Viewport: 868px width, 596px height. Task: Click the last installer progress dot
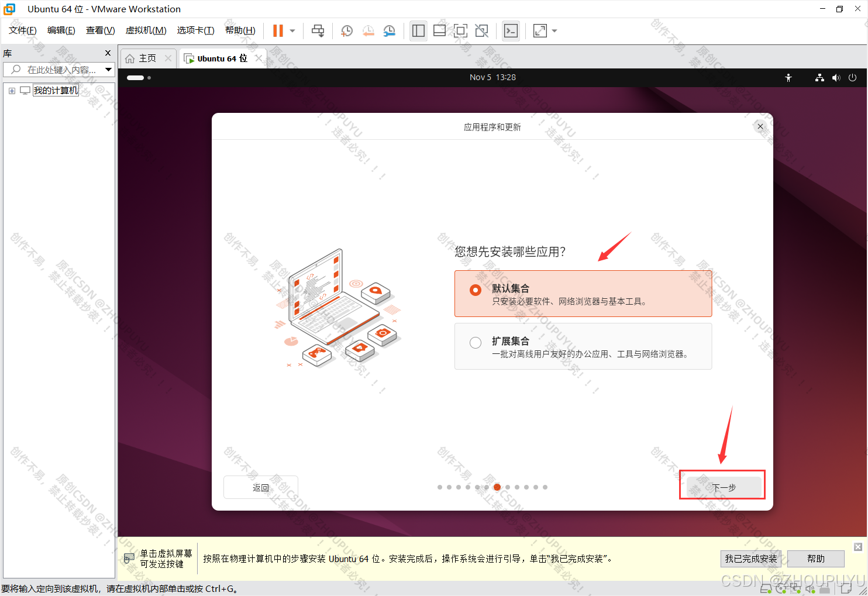click(545, 487)
